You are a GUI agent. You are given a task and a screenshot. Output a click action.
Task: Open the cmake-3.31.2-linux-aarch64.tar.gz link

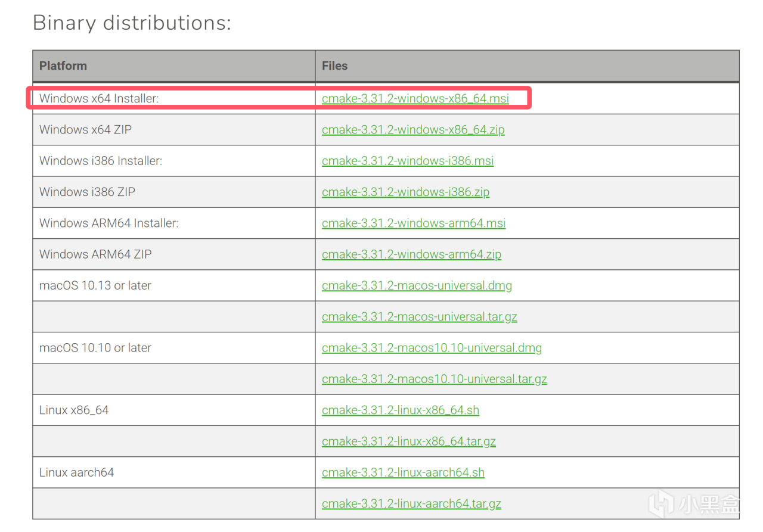pyautogui.click(x=411, y=504)
